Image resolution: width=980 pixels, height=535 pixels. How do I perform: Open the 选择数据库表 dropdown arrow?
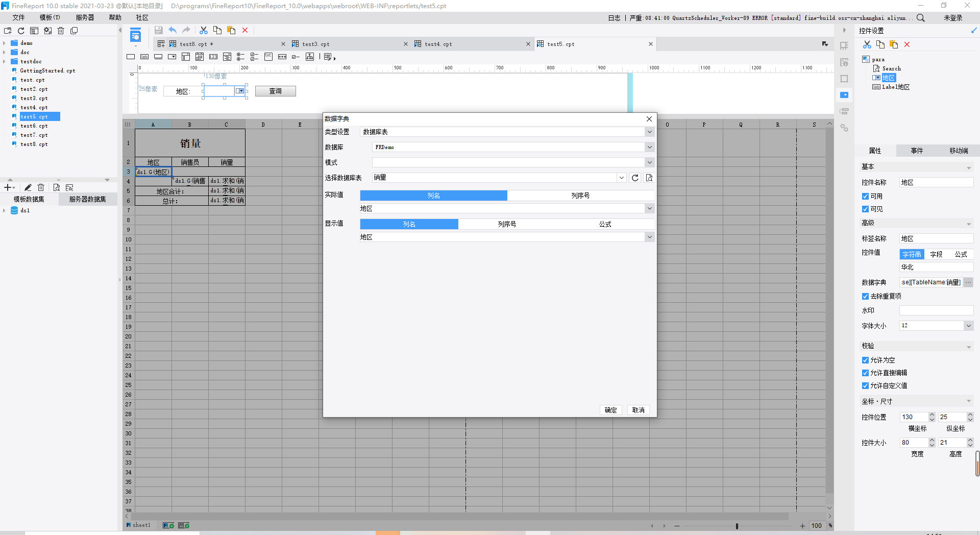[x=621, y=178]
